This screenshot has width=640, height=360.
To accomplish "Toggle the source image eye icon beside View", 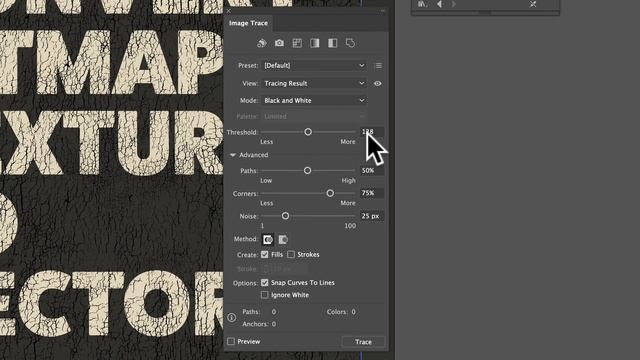I will (378, 83).
